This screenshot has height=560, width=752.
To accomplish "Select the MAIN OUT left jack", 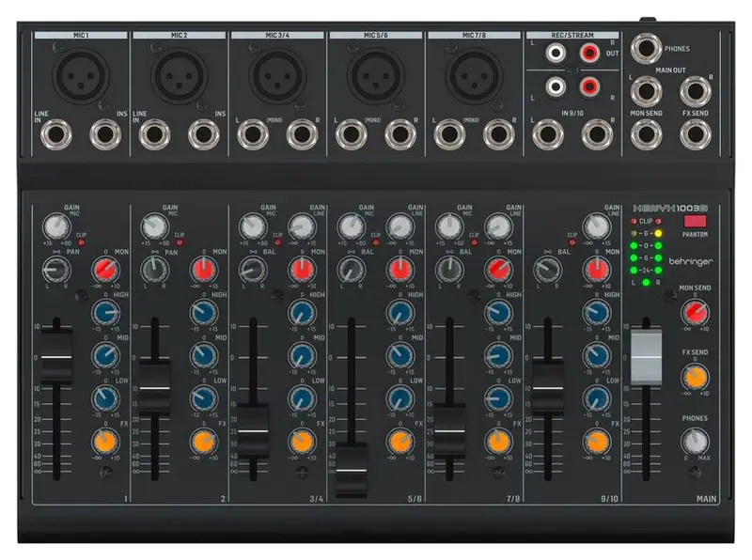I will pos(647,92).
